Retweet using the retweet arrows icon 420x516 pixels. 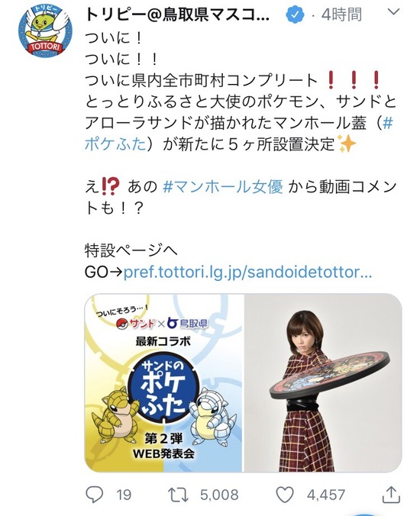click(x=178, y=495)
